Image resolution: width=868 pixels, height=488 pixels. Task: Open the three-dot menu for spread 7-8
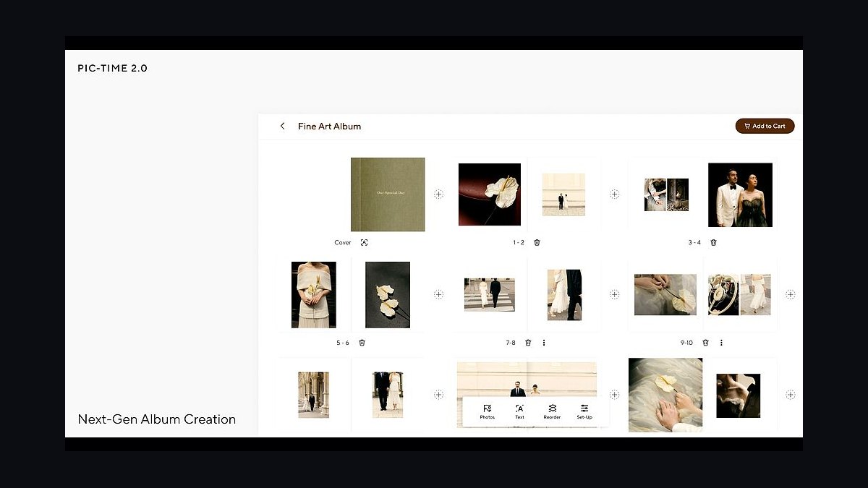coord(544,343)
